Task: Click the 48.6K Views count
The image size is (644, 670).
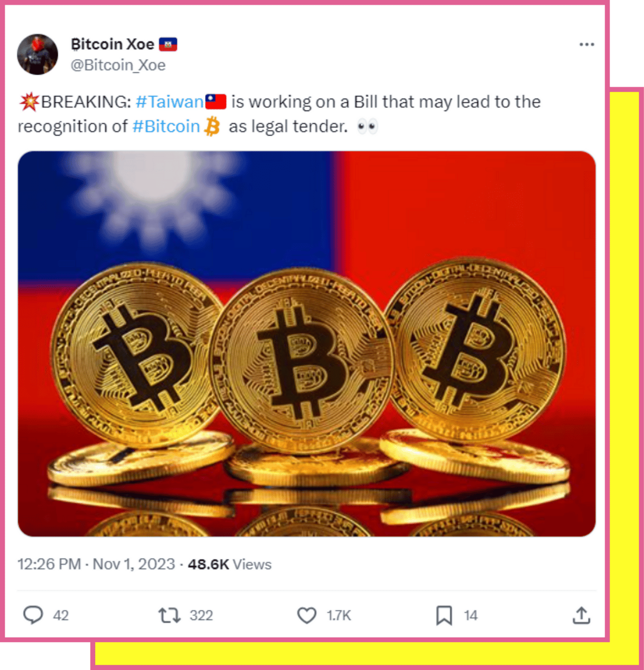Action: [x=229, y=564]
